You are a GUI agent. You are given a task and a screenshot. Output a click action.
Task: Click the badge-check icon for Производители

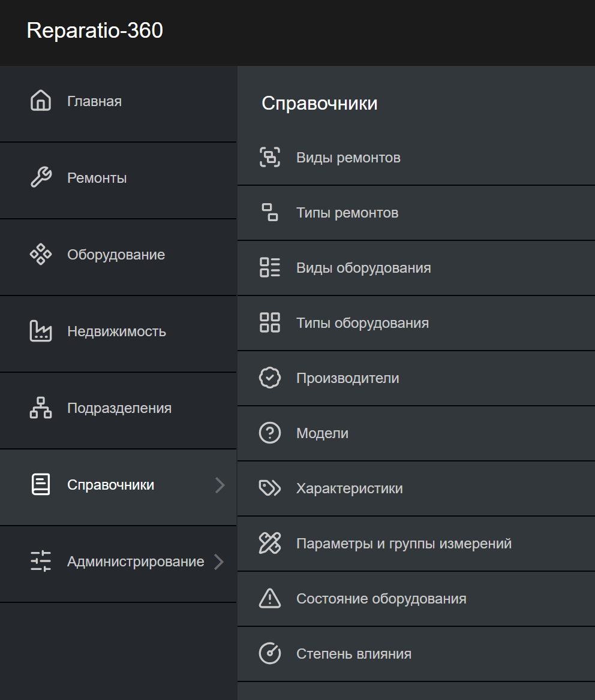click(270, 378)
